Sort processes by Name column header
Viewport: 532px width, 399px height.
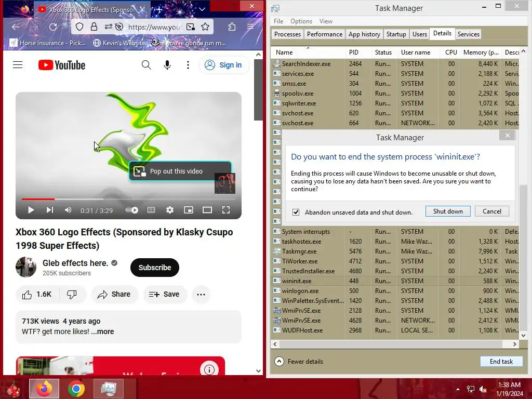(308, 52)
